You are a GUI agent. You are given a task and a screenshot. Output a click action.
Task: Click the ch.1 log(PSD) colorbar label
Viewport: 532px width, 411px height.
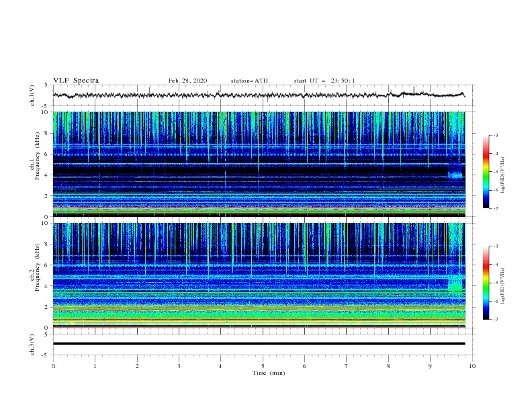pyautogui.click(x=503, y=175)
